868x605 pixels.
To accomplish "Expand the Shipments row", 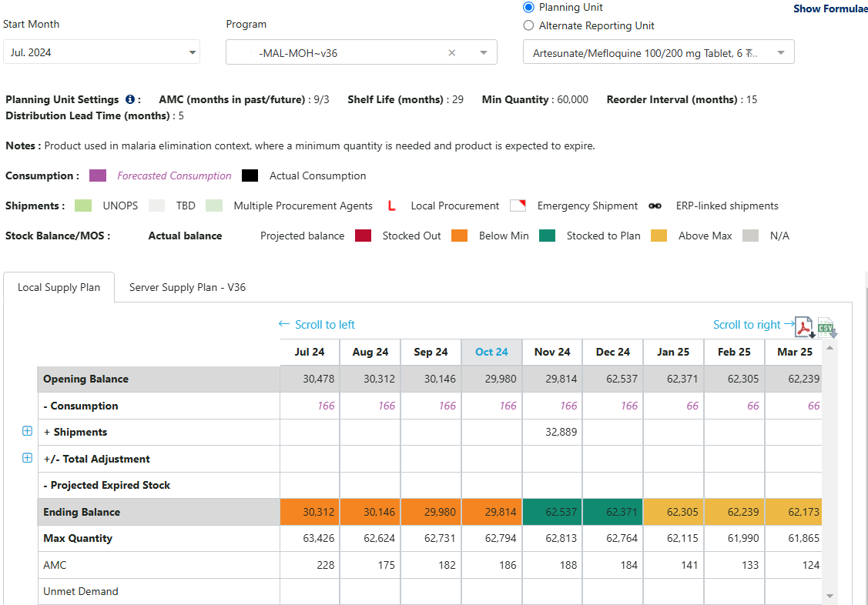I will 27,431.
